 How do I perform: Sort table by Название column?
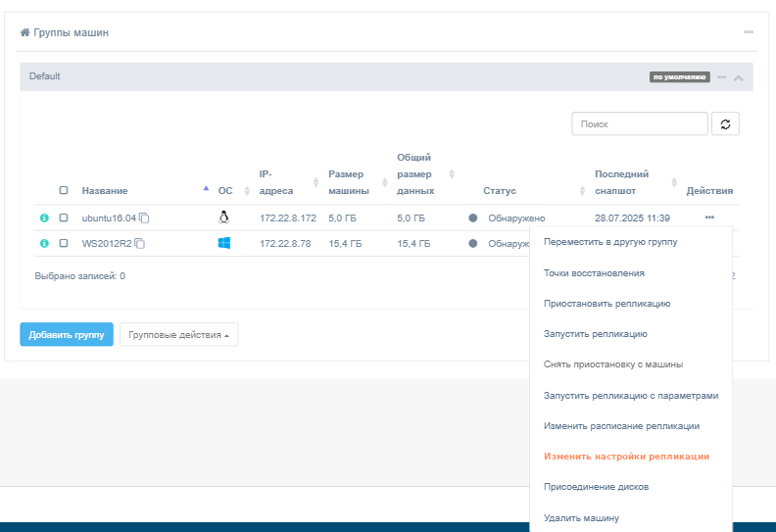105,191
